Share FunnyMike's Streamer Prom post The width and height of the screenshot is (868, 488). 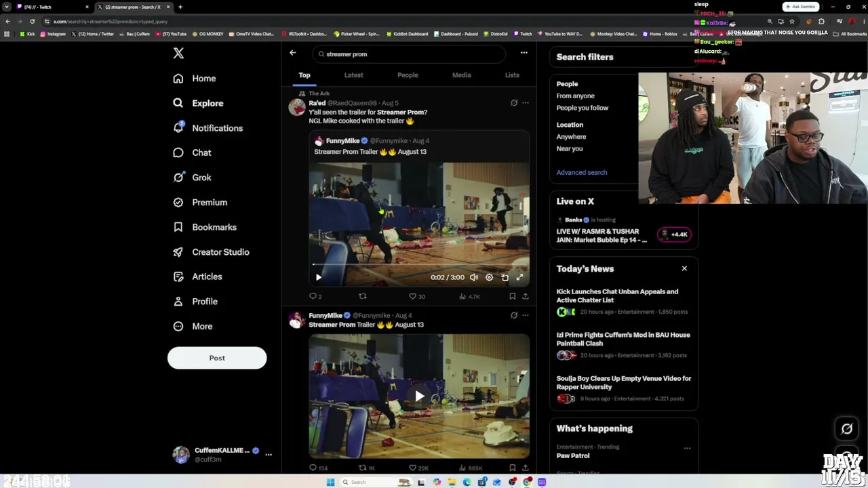tap(525, 468)
